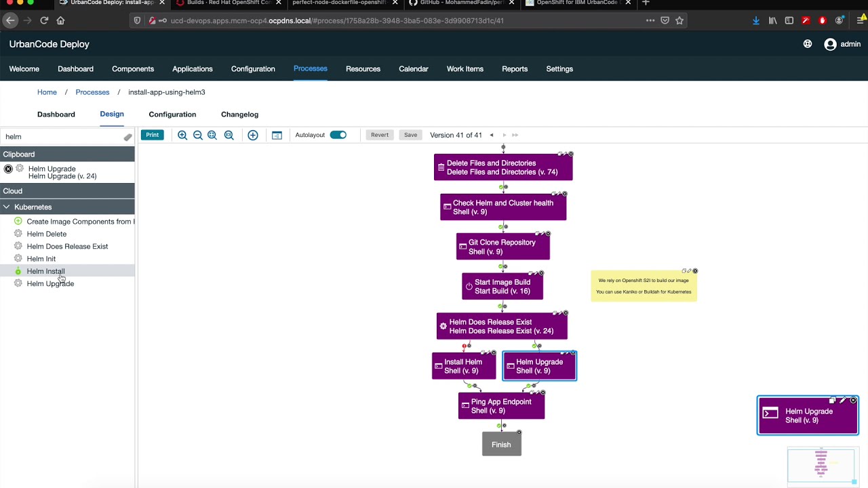868x488 pixels.
Task: Click the helm step search field
Action: (61, 137)
